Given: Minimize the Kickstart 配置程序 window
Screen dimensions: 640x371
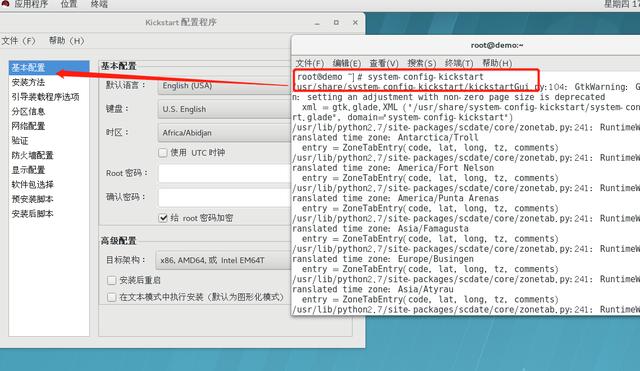Looking at the screenshot, I should [317, 23].
